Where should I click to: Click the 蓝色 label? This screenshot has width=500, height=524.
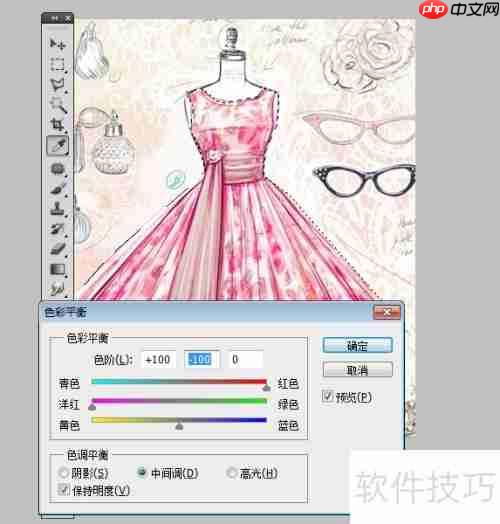click(x=288, y=425)
